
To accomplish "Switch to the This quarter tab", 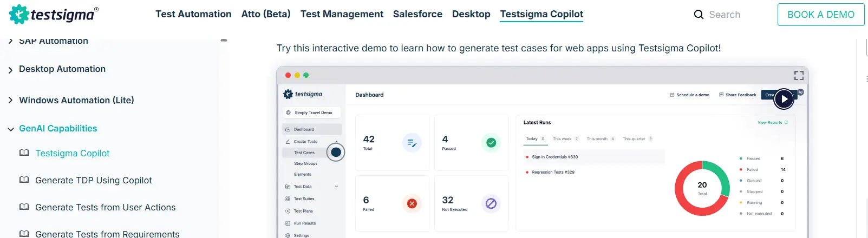I will [637, 139].
